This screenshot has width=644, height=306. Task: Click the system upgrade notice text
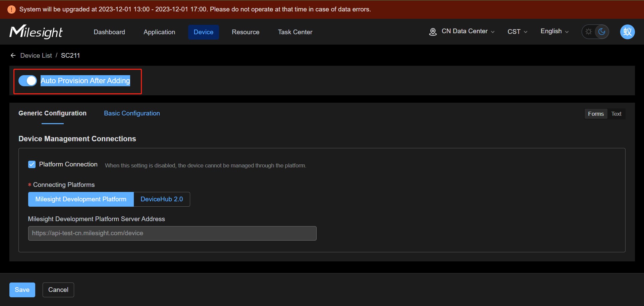point(195,9)
